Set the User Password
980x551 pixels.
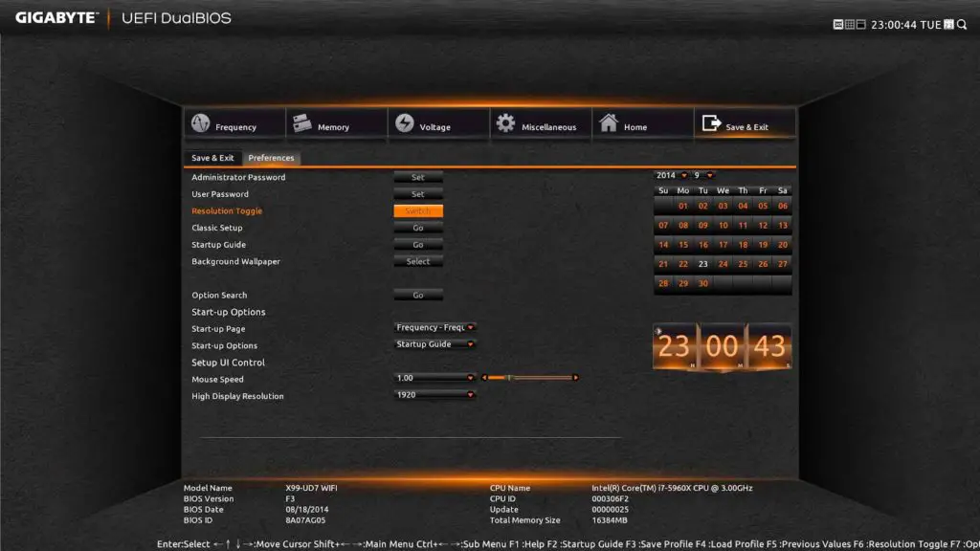(418, 194)
